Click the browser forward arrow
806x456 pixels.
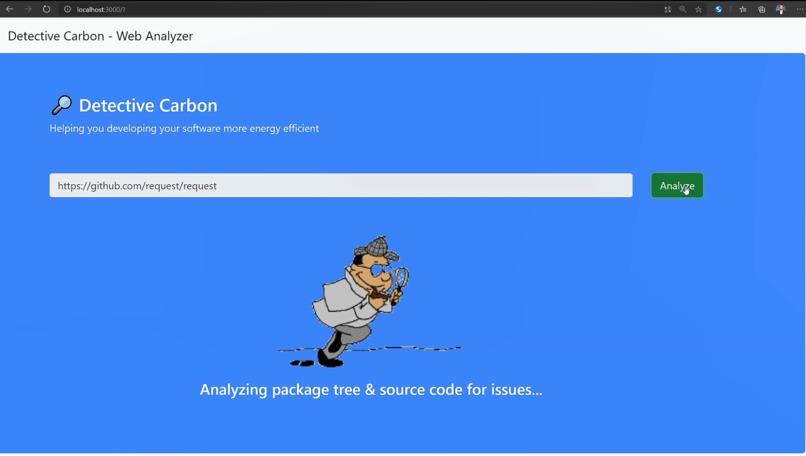click(28, 9)
